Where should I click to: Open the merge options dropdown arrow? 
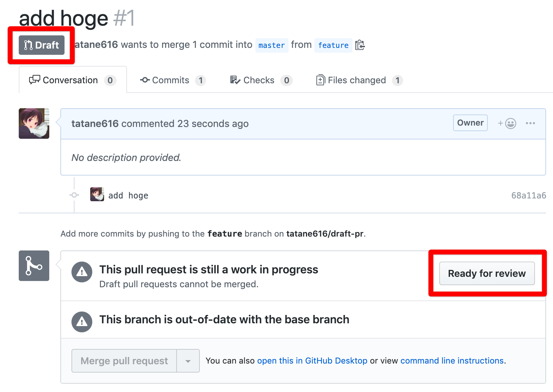[x=188, y=361]
